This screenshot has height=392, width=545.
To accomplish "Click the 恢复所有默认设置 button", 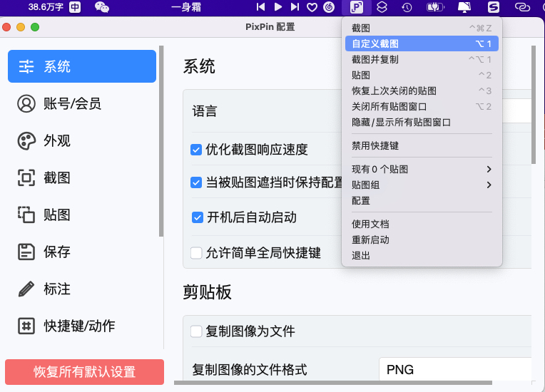I will 84,372.
